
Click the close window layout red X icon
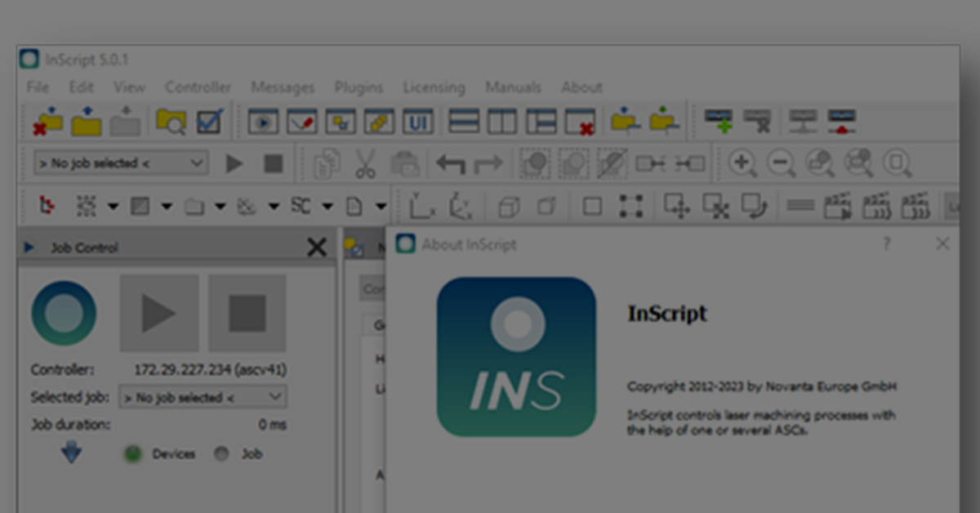click(580, 122)
